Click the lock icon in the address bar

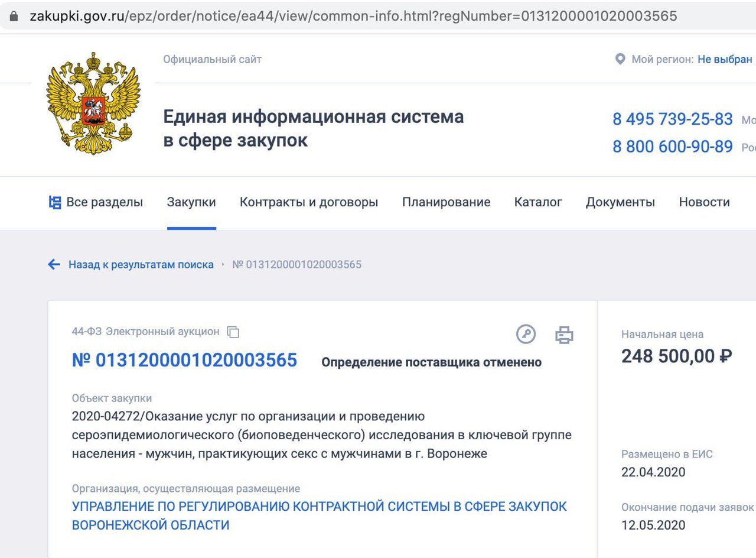tap(14, 16)
